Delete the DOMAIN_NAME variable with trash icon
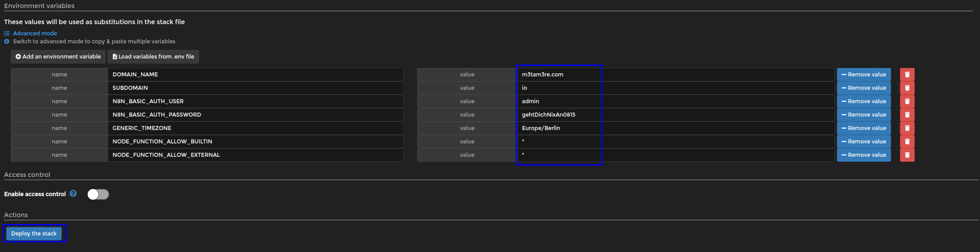980x252 pixels. (x=907, y=75)
